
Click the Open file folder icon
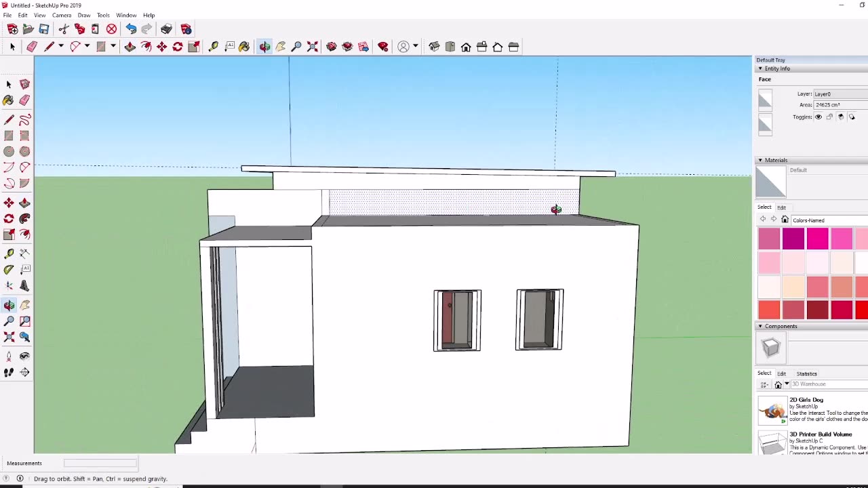coord(28,29)
